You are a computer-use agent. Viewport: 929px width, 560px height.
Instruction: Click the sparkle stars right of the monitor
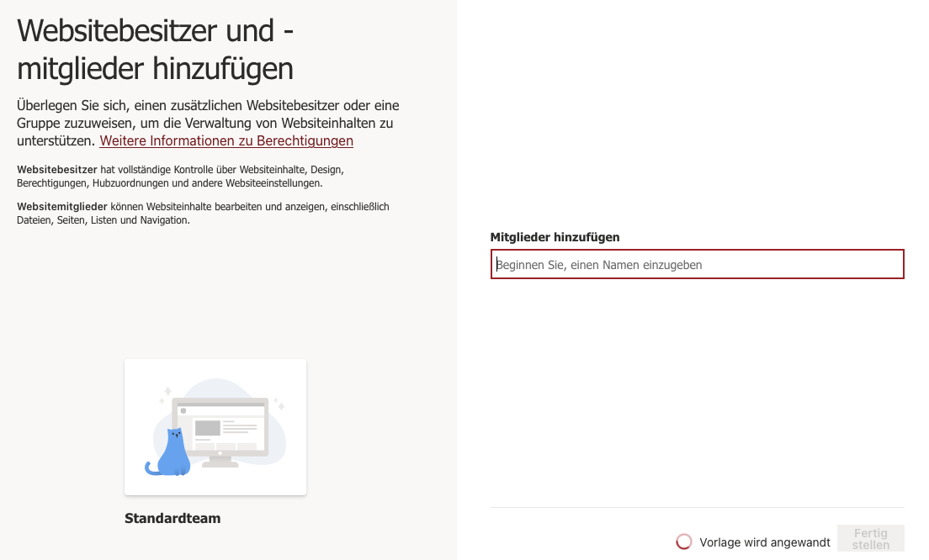279,404
